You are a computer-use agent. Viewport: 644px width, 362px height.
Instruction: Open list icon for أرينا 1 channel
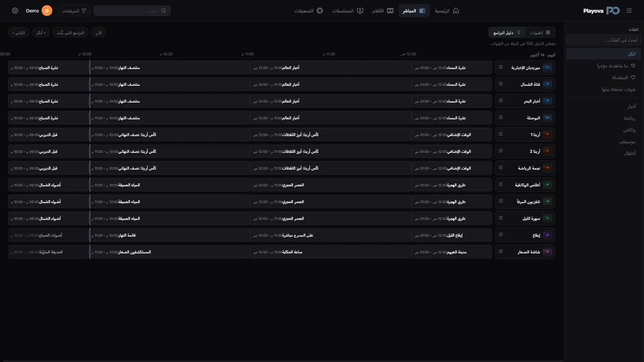click(500, 134)
